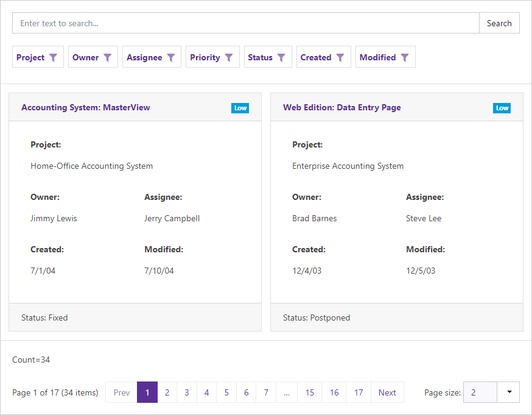Image resolution: width=532 pixels, height=415 pixels.
Task: Click the Project filter funnel icon
Action: click(x=53, y=57)
